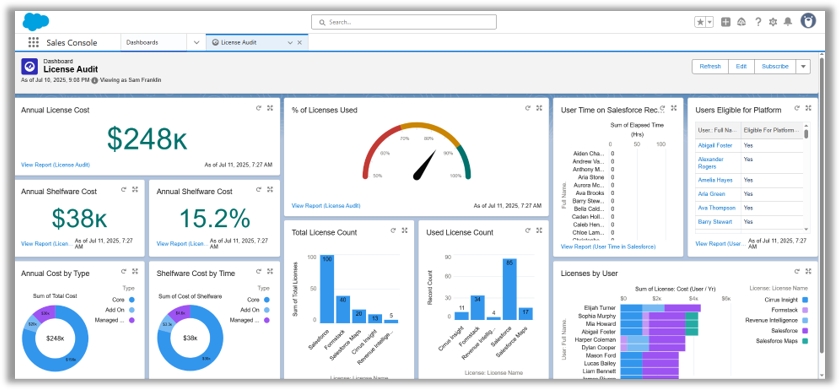Refresh the Licenses by User widget
This screenshot has width=840, height=390.
(797, 272)
